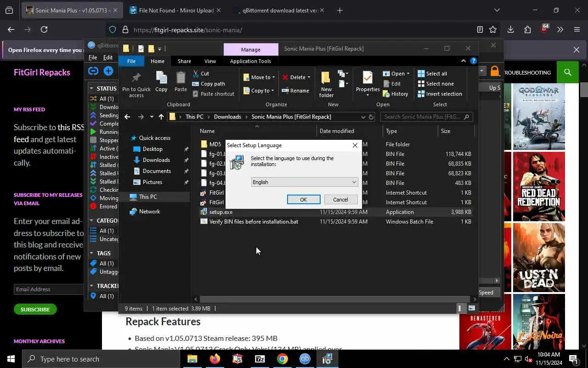Click the Explorer search box
This screenshot has height=368, width=588.
426,117
